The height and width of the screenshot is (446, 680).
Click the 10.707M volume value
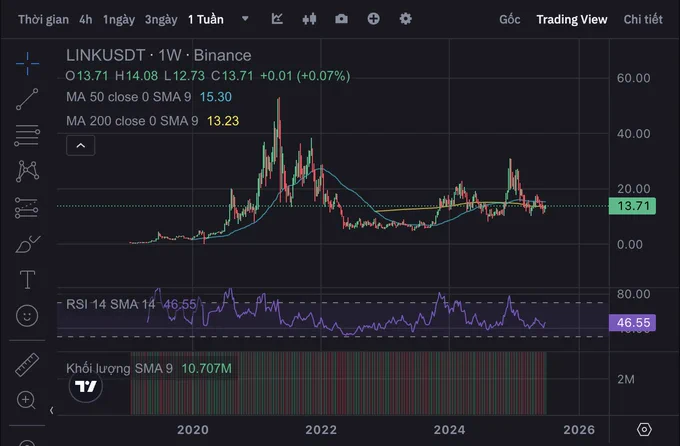(x=206, y=368)
